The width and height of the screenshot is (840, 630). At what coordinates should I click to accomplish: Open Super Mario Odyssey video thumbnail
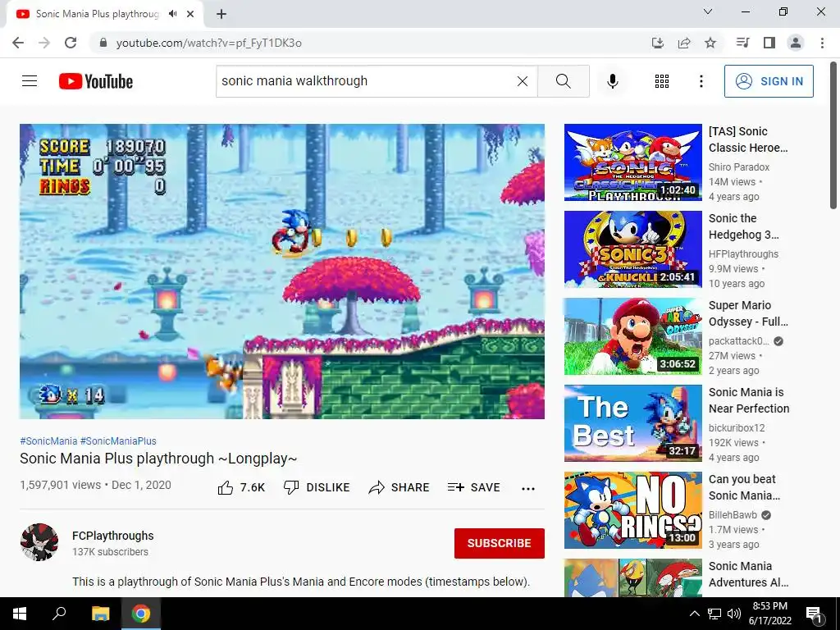(x=632, y=336)
